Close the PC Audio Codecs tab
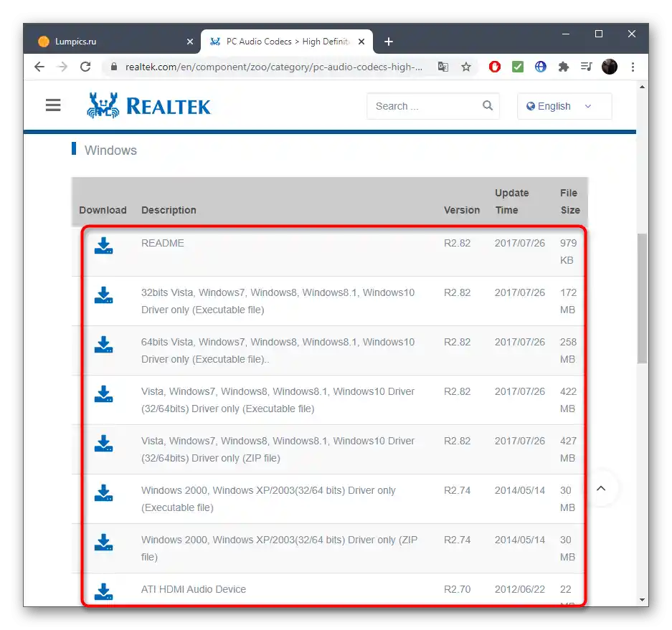Screen dimensions: 672x630 pyautogui.click(x=361, y=42)
